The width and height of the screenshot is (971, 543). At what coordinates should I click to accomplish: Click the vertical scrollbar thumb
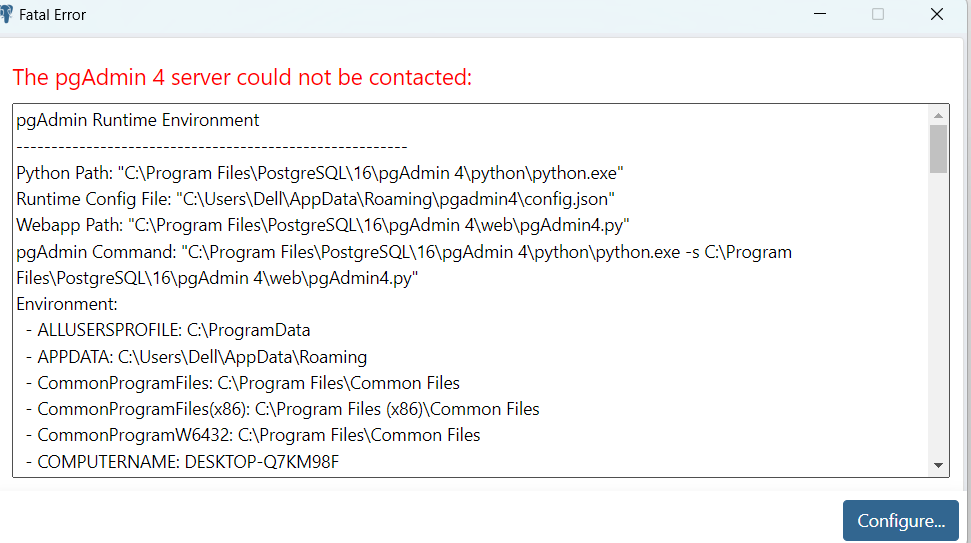click(938, 148)
